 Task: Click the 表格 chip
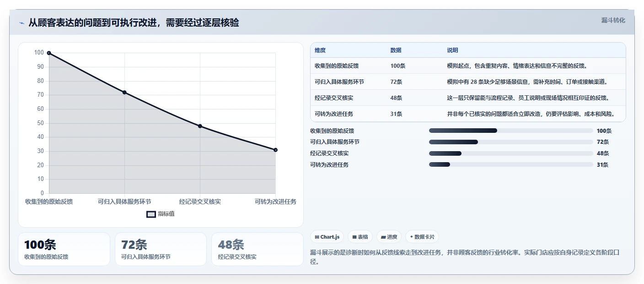[x=360, y=237]
